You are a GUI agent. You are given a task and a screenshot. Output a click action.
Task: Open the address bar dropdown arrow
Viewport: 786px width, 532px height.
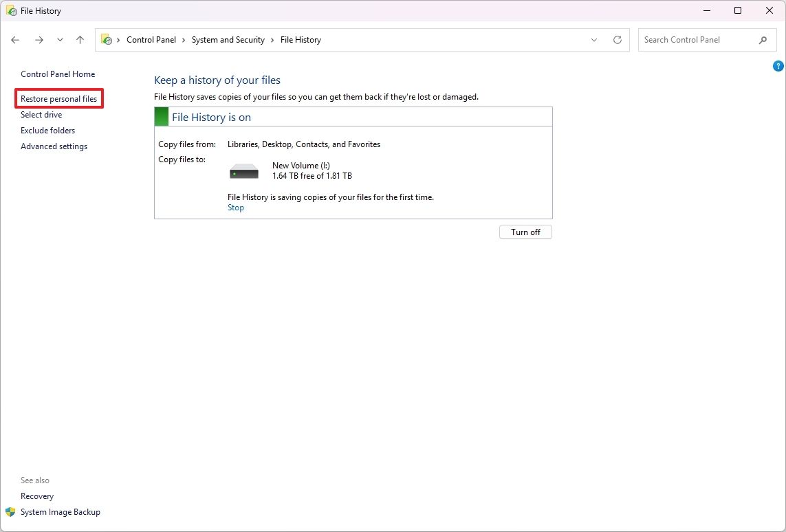(594, 40)
